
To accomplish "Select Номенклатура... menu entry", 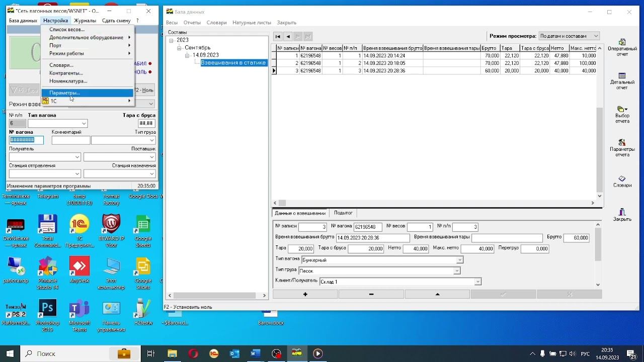I will coord(87,81).
